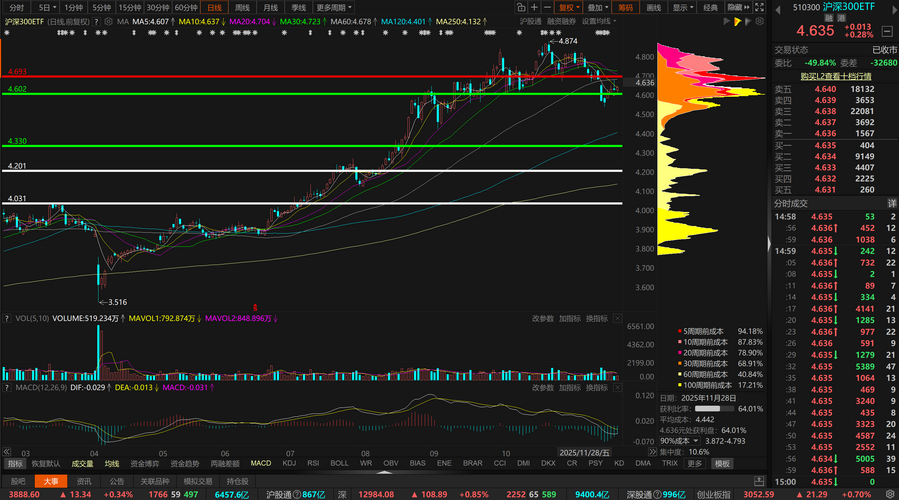Close the VOL indicator panel
The image size is (899, 500).
click(617, 318)
